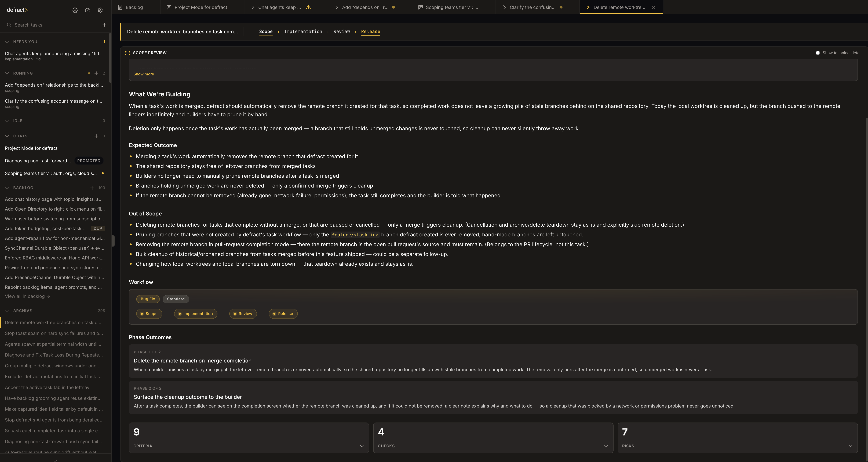868x462 pixels.
Task: Add a new chat in CHATS section
Action: click(x=96, y=136)
